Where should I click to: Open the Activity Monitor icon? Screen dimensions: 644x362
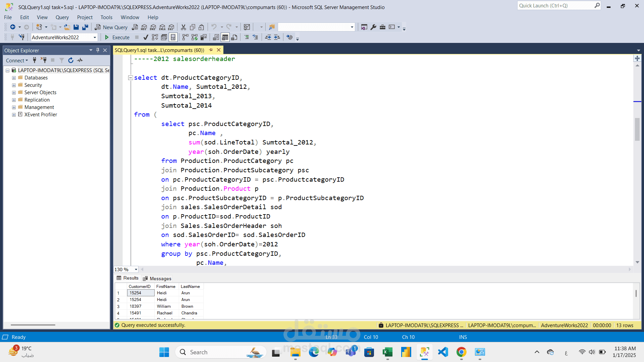pyautogui.click(x=247, y=27)
